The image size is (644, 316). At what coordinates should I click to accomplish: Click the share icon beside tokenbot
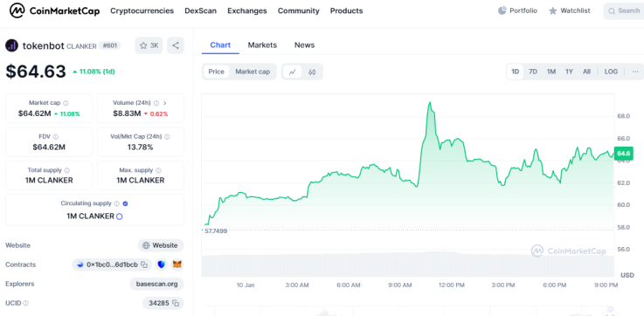point(176,45)
